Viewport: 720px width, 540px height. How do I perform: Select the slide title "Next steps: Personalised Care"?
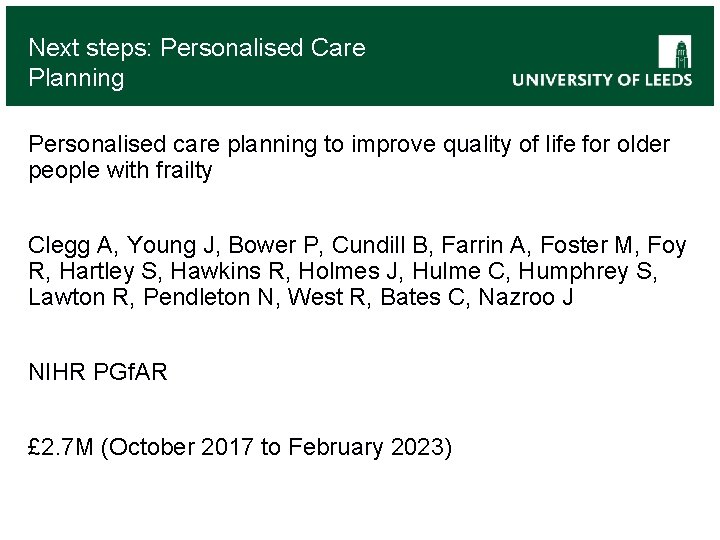click(197, 47)
